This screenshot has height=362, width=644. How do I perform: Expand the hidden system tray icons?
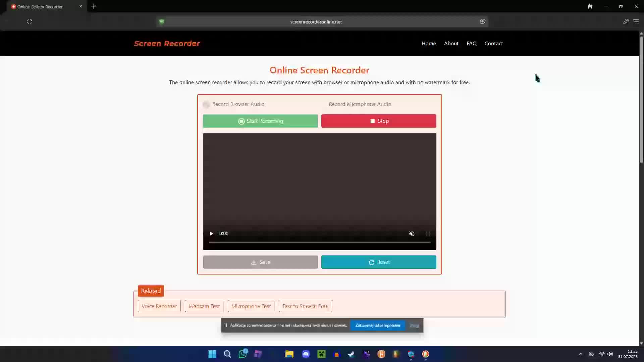click(x=581, y=354)
